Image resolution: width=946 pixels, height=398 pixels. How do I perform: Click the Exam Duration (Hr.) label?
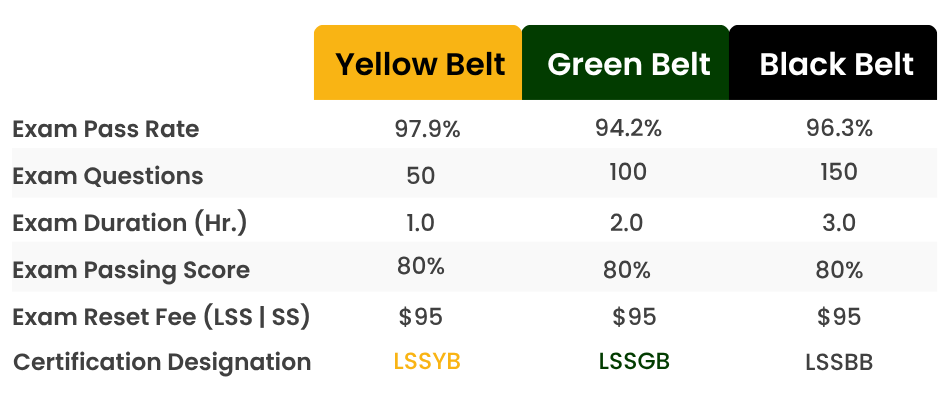pyautogui.click(x=130, y=223)
